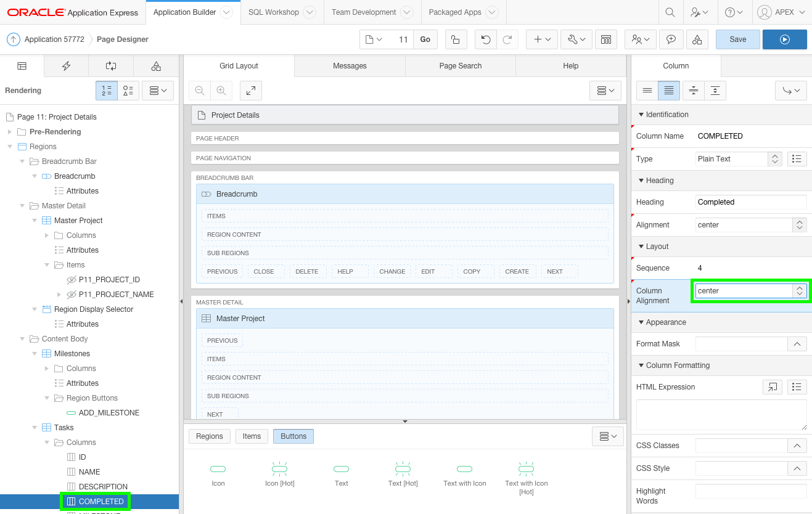Click the Save button

click(x=737, y=39)
